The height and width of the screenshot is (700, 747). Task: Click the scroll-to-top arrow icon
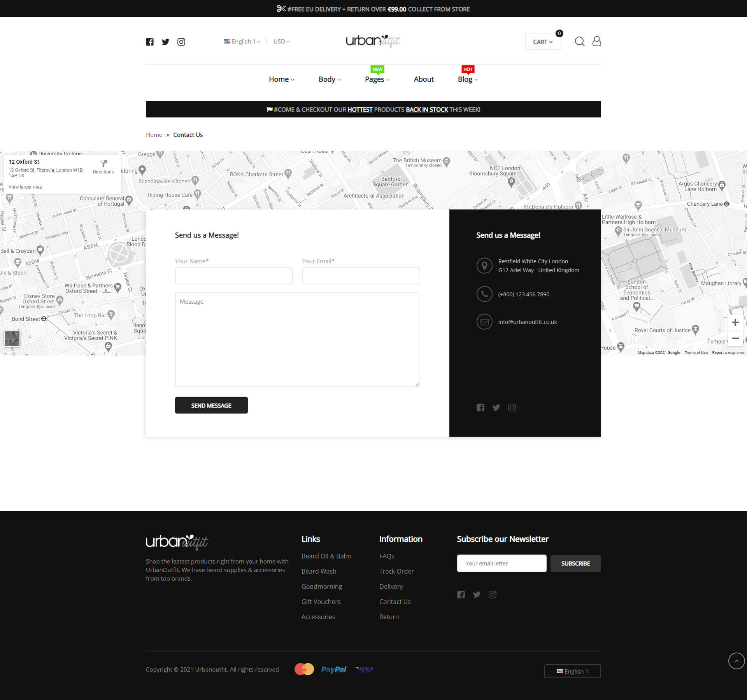pyautogui.click(x=736, y=661)
